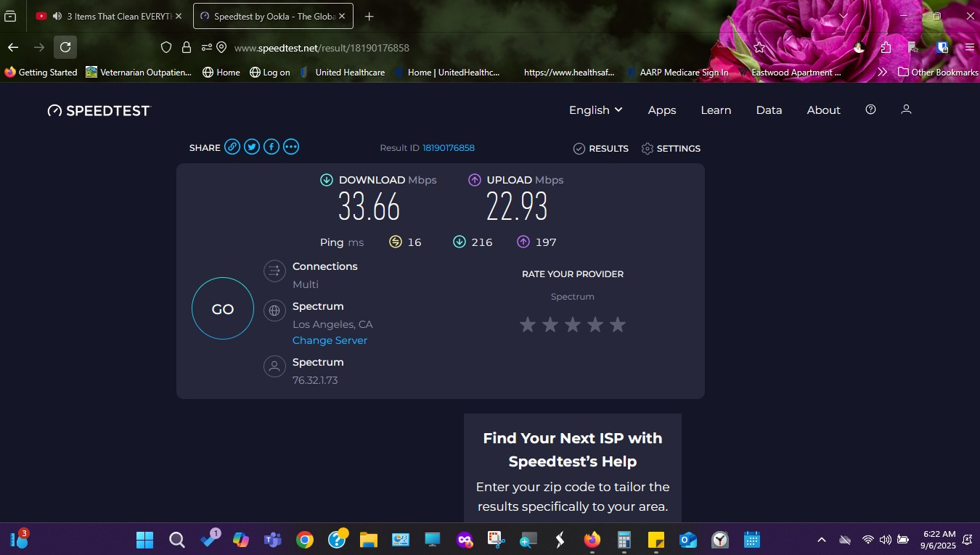Rate Spectrum five stars (fifth star)
The height and width of the screenshot is (555, 980).
point(618,324)
